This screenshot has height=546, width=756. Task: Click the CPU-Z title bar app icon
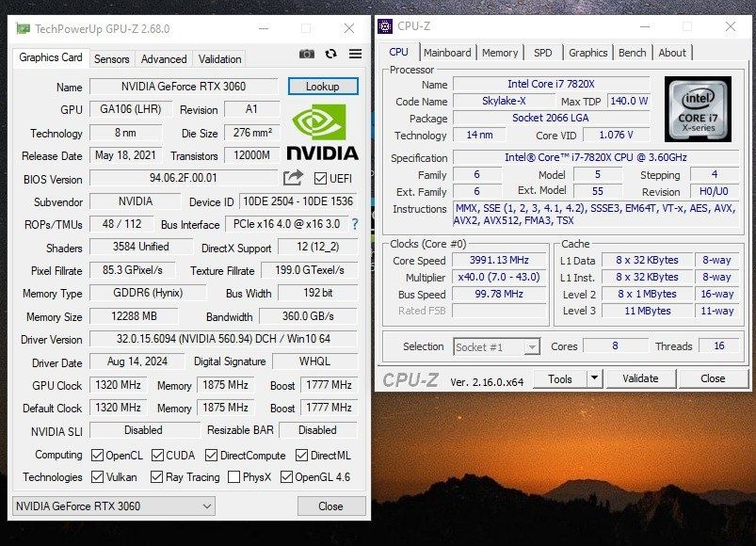coord(385,26)
